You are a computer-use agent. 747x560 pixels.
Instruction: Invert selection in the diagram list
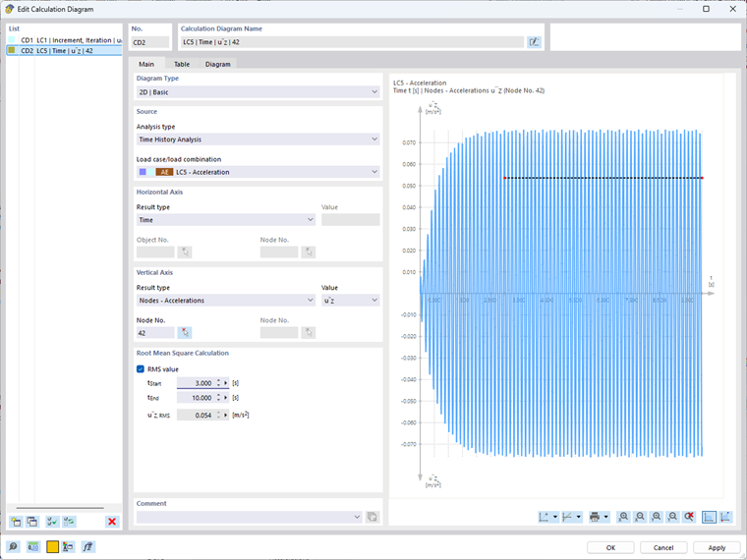tap(69, 522)
